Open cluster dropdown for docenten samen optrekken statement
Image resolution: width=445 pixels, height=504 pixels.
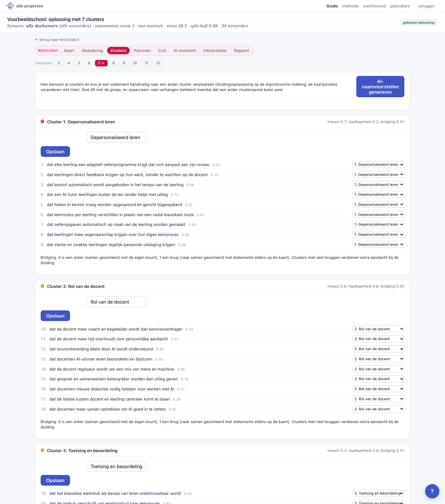coord(378,409)
